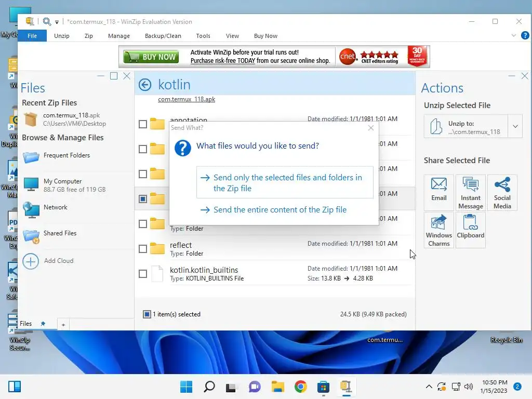Click the kotlin.kotlin_builtins file name
532x399 pixels.
pos(204,270)
